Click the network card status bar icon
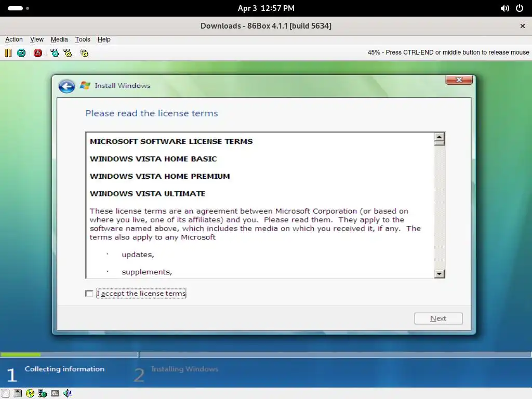Screen dimensions: 532x399 (x=43, y=393)
